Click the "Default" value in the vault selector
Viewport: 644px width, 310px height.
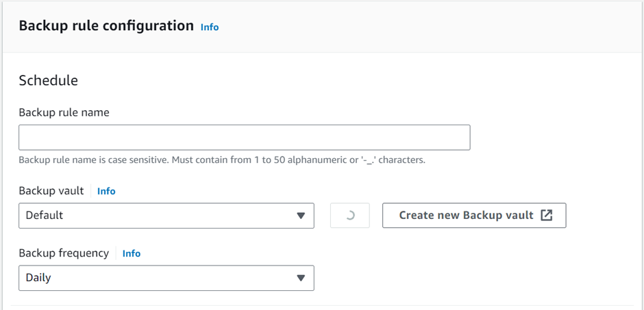point(45,216)
